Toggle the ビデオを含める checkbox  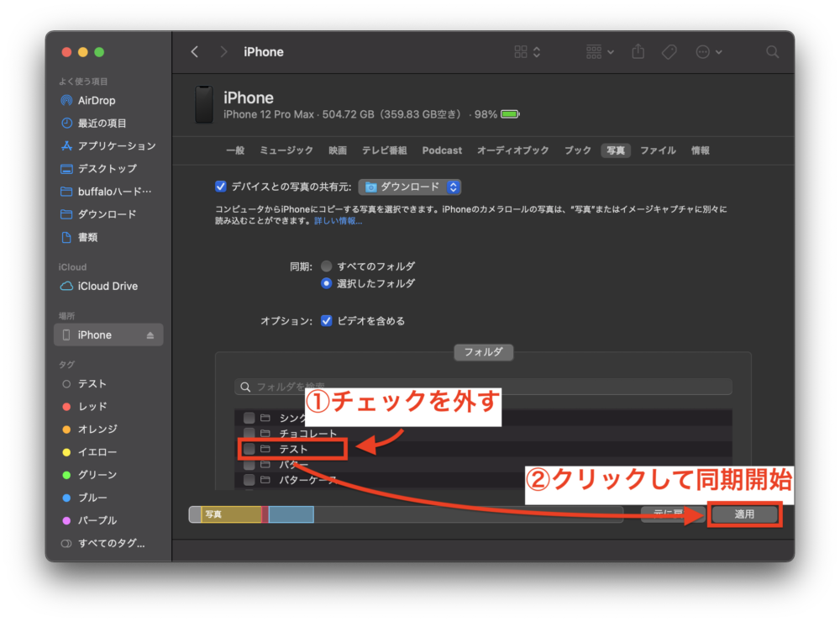pos(326,320)
